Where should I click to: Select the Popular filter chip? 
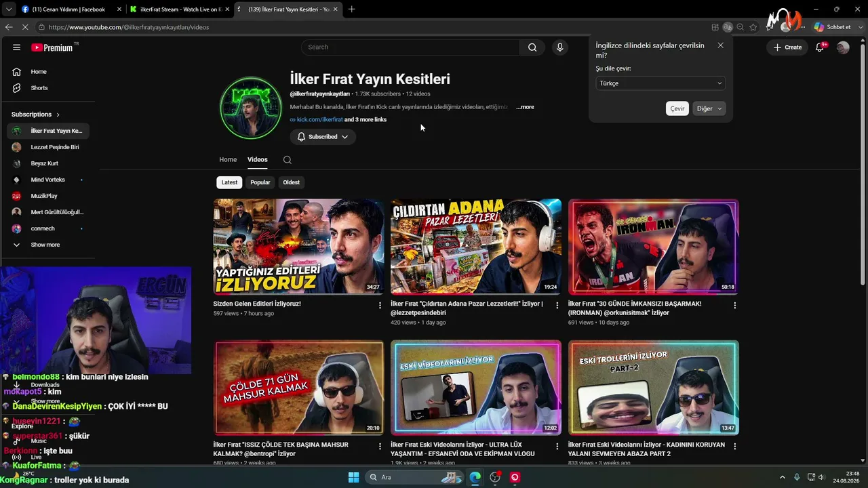click(x=260, y=182)
